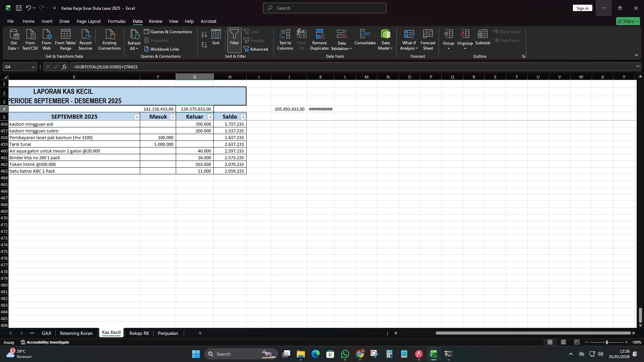
Task: Switch to the Formulas ribbon tab
Action: point(116,21)
